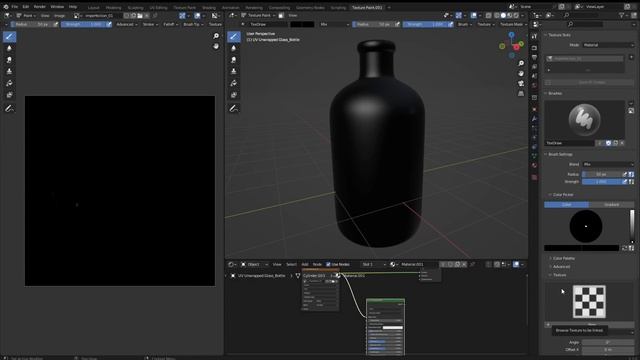Click the brush preview thumbnail

pyautogui.click(x=584, y=120)
